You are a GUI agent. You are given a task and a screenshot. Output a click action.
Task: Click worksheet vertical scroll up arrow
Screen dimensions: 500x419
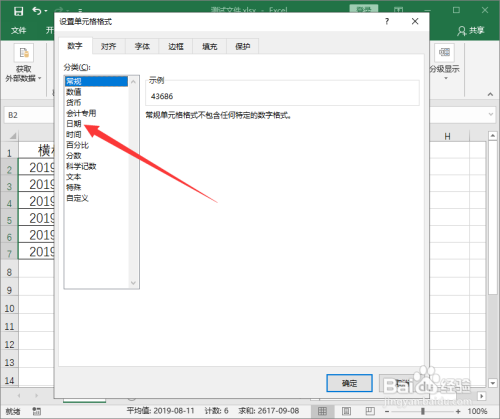pos(493,136)
